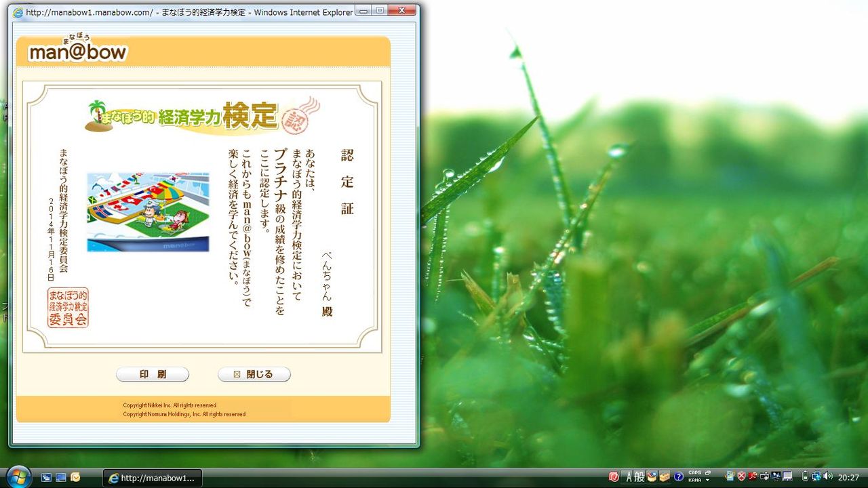Click the 'Copyright Nomura Holdings, Inc.' footer text
The height and width of the screenshot is (488, 868).
tap(184, 414)
